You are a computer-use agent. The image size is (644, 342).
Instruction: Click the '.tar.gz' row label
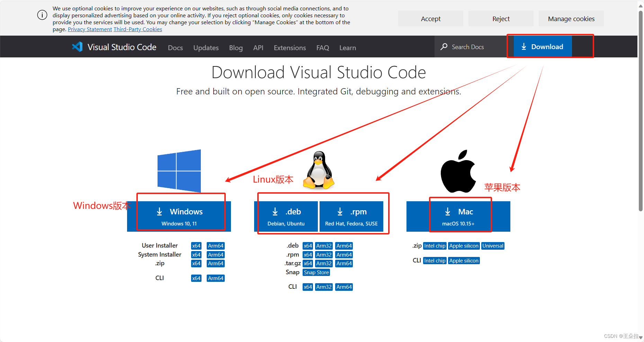pyautogui.click(x=293, y=264)
